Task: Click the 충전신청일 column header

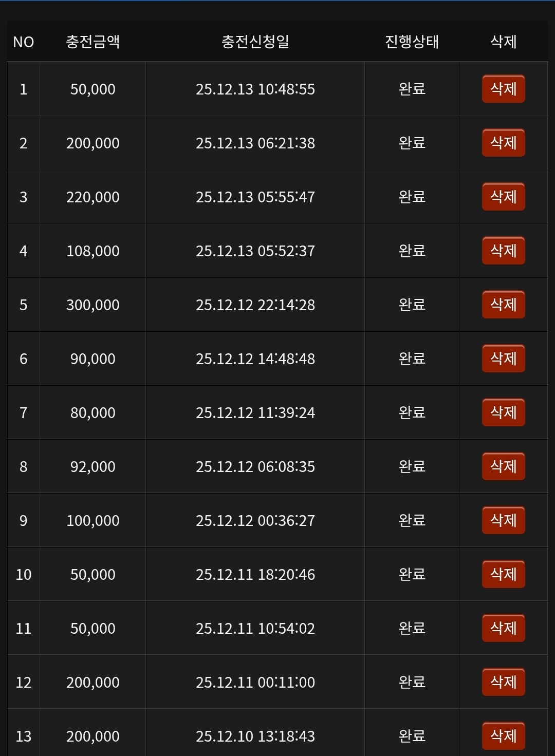Action: [255, 42]
